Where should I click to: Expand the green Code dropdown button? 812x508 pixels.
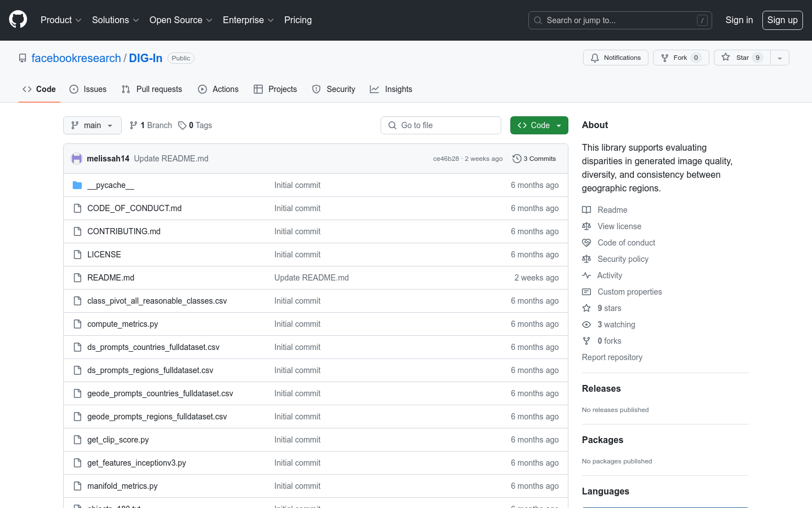click(x=539, y=125)
